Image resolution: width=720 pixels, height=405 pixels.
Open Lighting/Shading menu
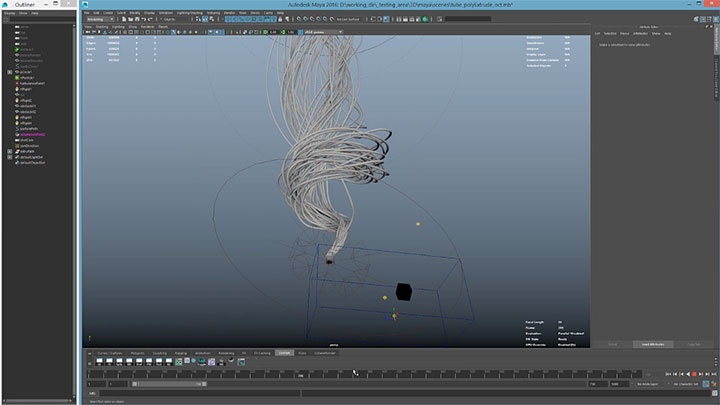point(190,13)
